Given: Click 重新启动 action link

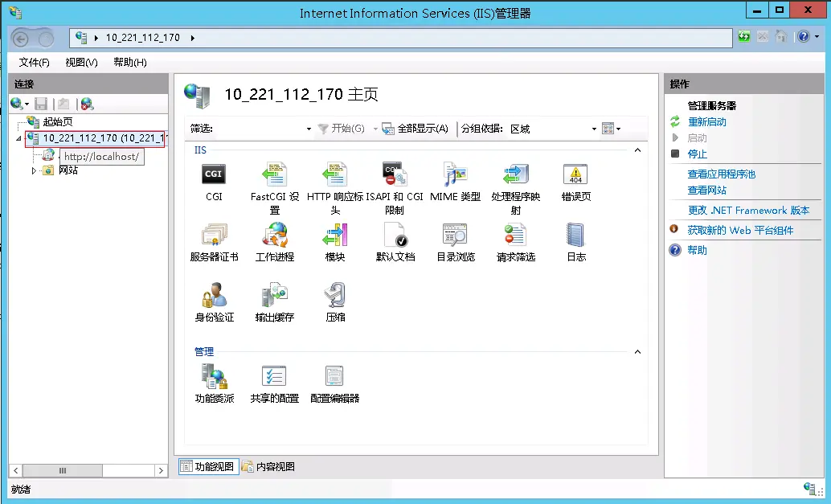Looking at the screenshot, I should (707, 122).
